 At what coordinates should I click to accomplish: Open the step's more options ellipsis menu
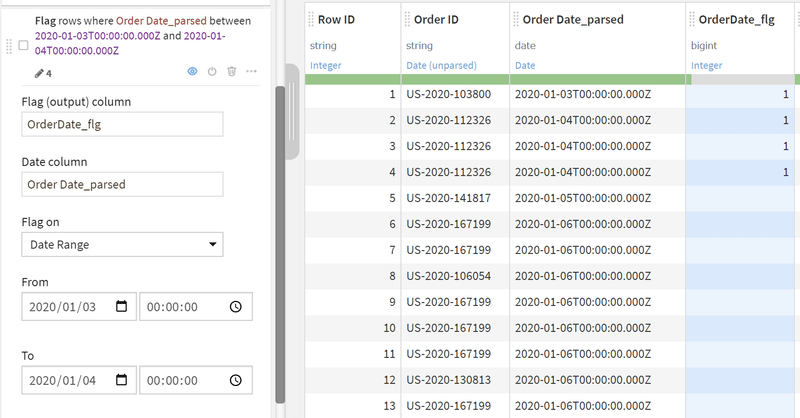(252, 71)
